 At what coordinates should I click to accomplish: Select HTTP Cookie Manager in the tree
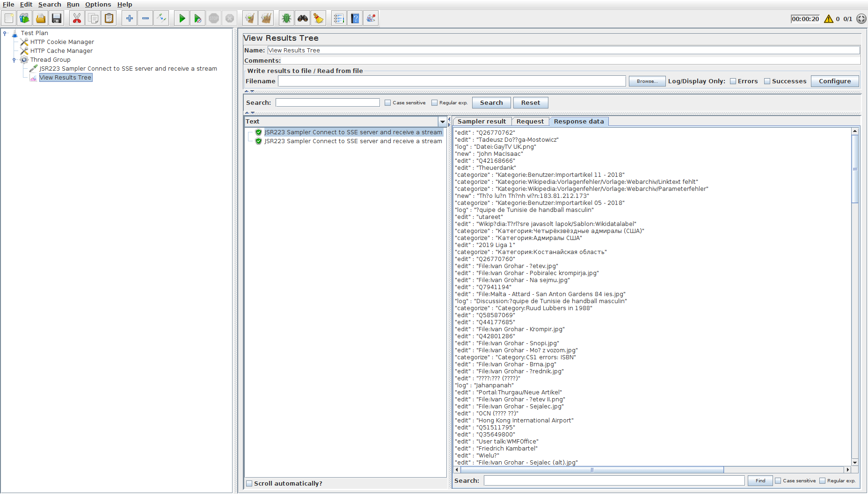coord(62,42)
